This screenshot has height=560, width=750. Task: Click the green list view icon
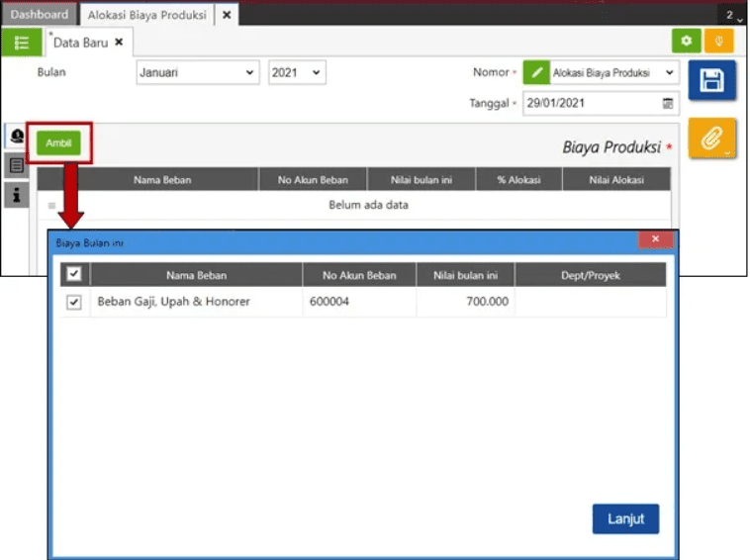tap(22, 43)
